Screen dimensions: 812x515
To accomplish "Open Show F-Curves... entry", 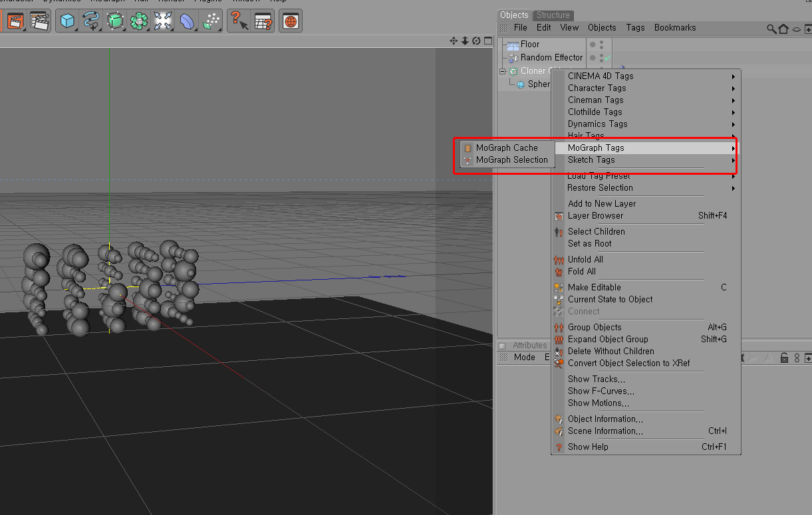I will click(646, 391).
